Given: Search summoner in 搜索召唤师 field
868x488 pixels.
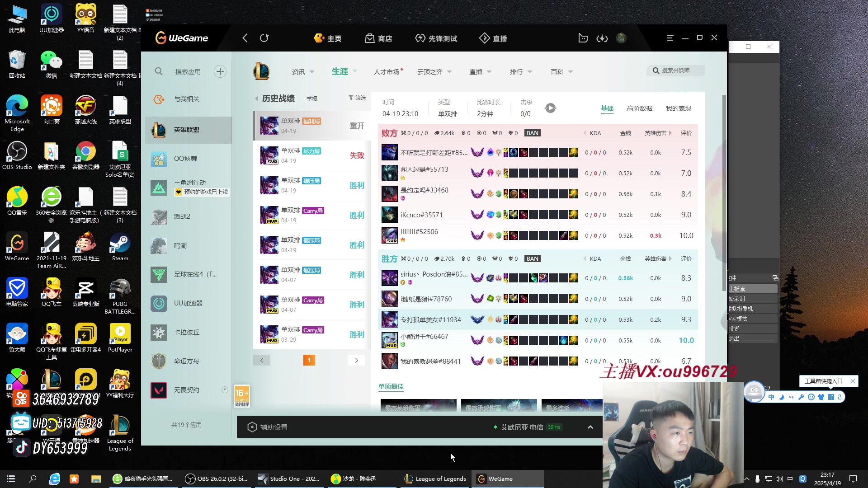Looking at the screenshot, I should (676, 70).
